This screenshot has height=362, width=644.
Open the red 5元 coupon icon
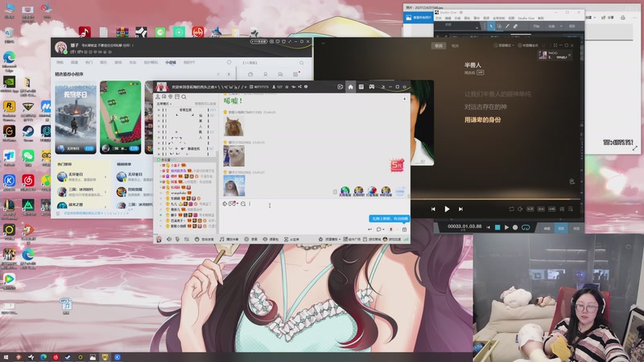pos(397,165)
